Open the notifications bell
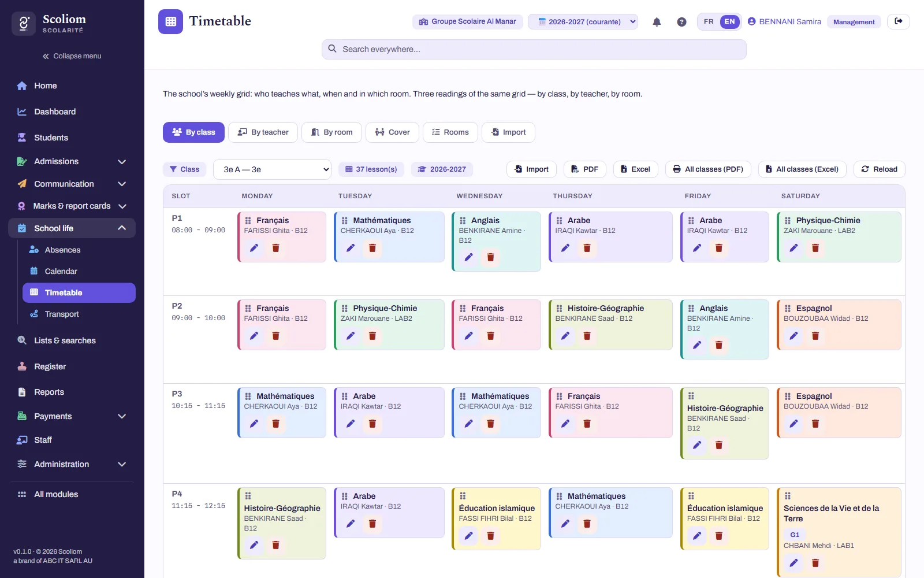Screen dimensions: 924x578 (657, 22)
